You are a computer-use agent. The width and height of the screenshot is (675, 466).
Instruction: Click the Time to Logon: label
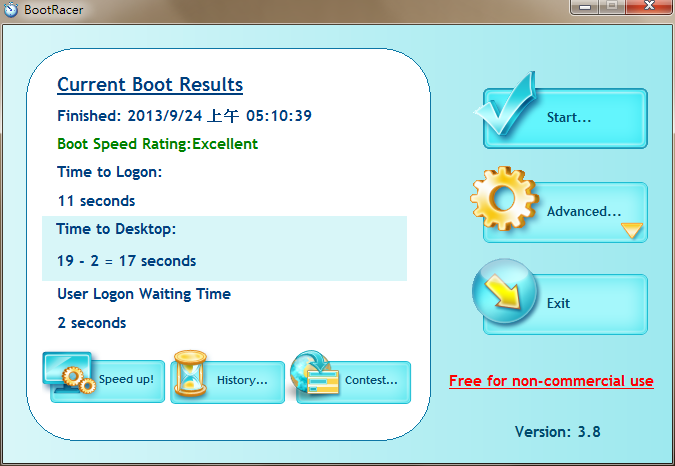tap(110, 172)
